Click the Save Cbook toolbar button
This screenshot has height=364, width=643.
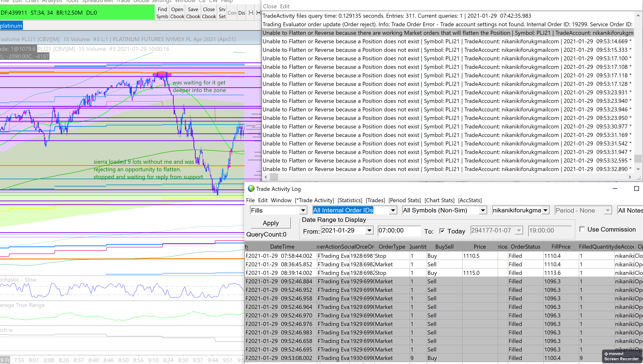(x=193, y=13)
